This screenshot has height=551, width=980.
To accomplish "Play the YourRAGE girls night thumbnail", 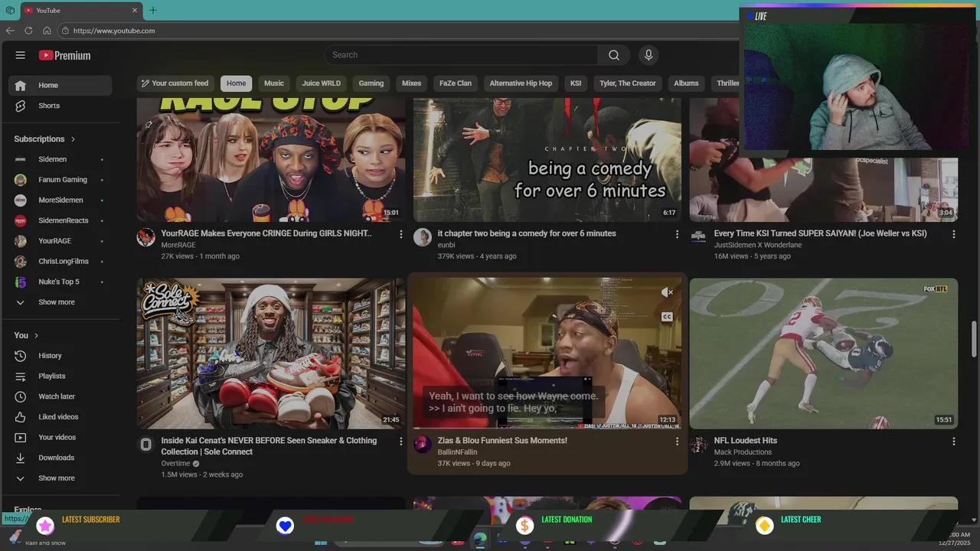I will pos(271,160).
